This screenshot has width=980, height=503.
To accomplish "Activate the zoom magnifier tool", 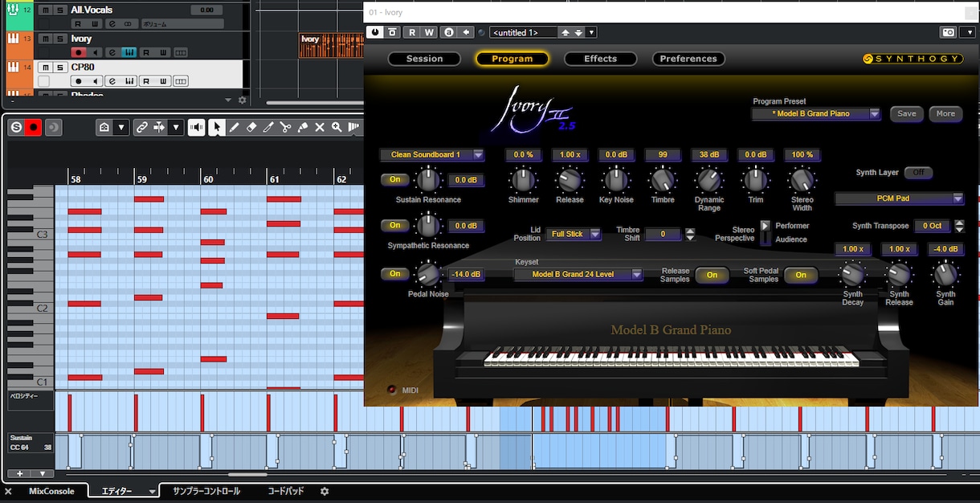I will click(337, 127).
